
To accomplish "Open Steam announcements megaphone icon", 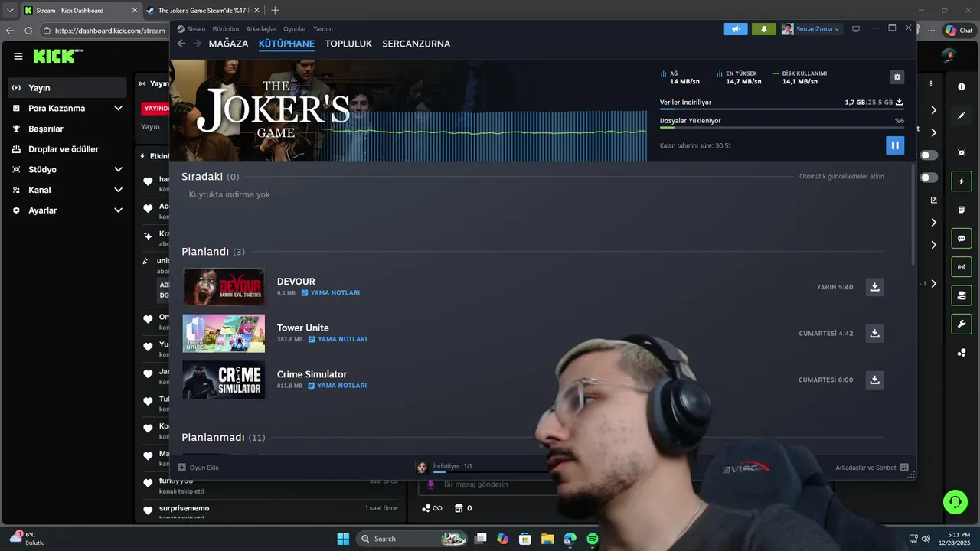I will point(735,29).
